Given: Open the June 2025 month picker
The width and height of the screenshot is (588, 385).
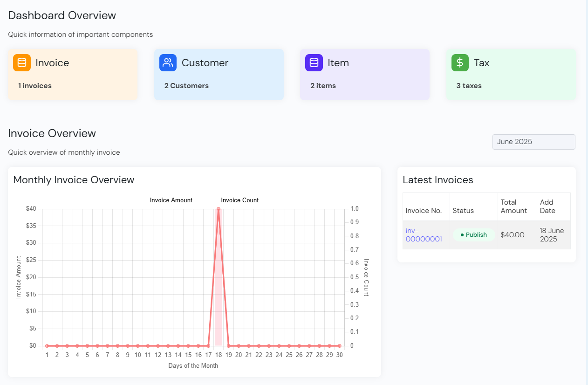Looking at the screenshot, I should point(533,142).
